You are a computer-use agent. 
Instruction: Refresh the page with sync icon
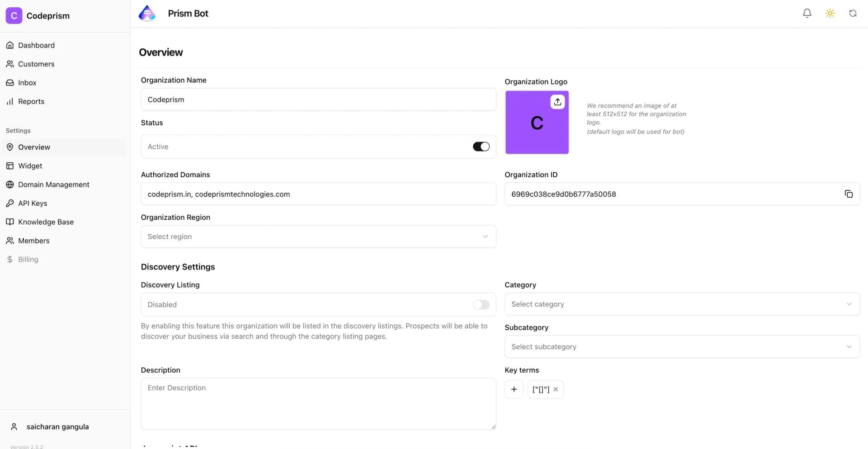pyautogui.click(x=853, y=13)
